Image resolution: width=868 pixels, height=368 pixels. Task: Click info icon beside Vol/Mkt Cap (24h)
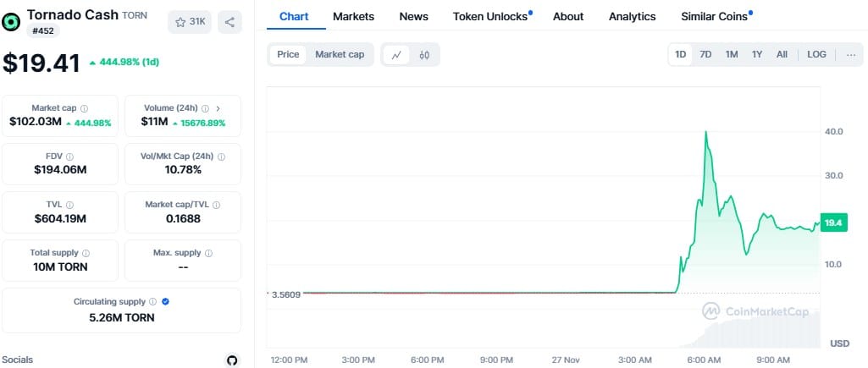[x=221, y=157]
